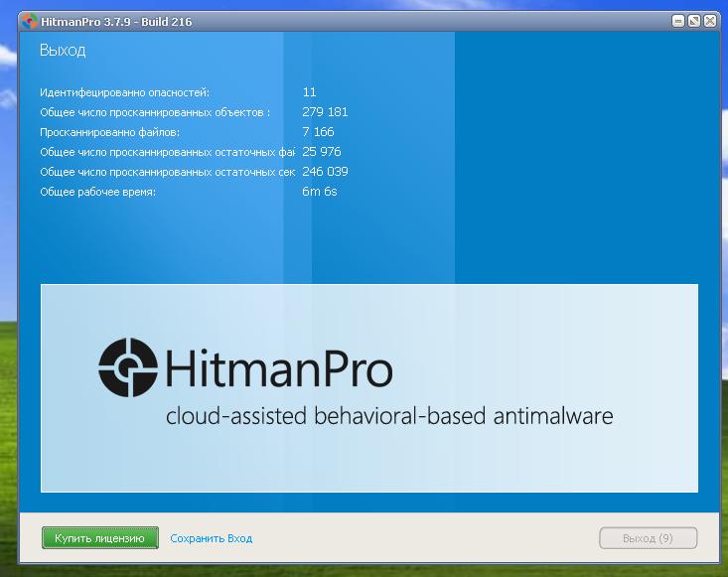Click the scanned objects value 279 181

(325, 112)
